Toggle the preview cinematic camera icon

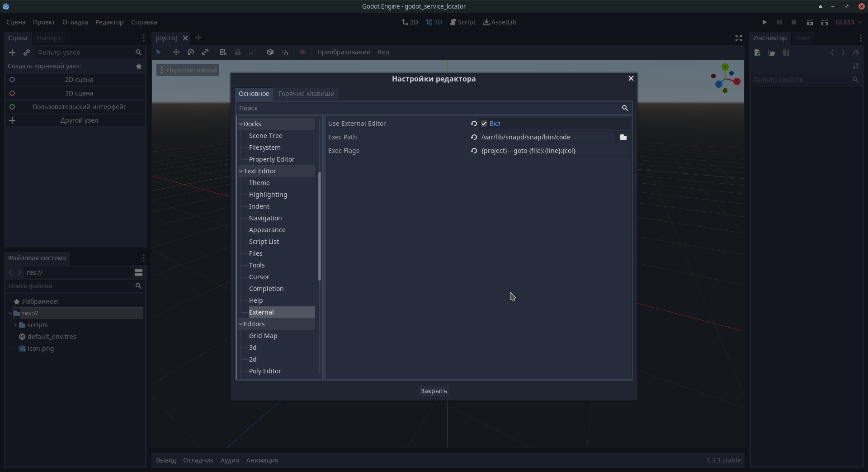point(302,52)
